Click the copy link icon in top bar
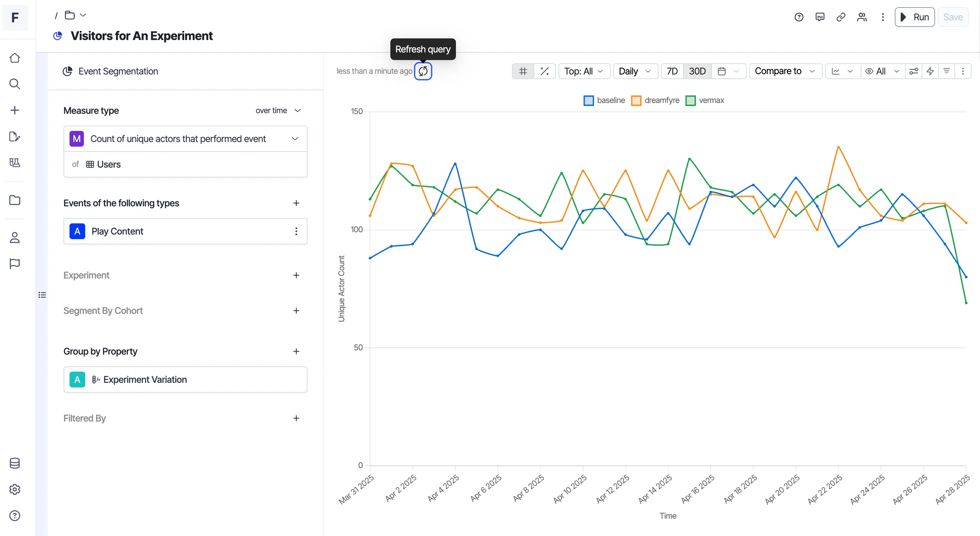980x536 pixels. [x=841, y=17]
